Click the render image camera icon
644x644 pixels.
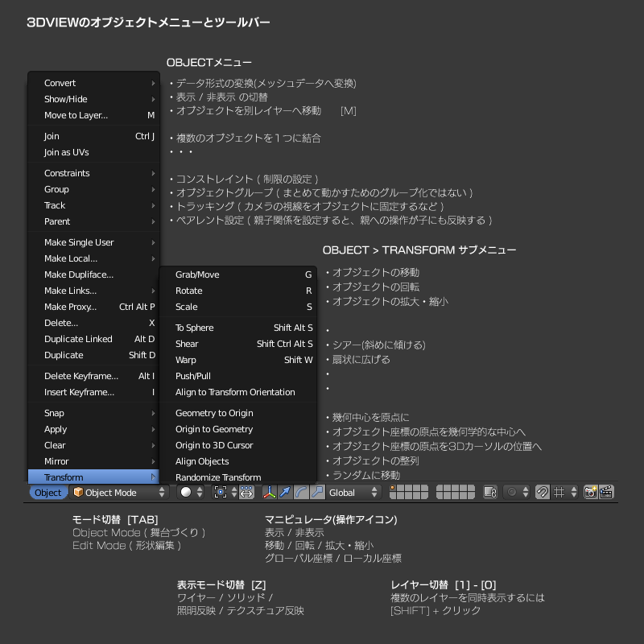click(x=591, y=493)
